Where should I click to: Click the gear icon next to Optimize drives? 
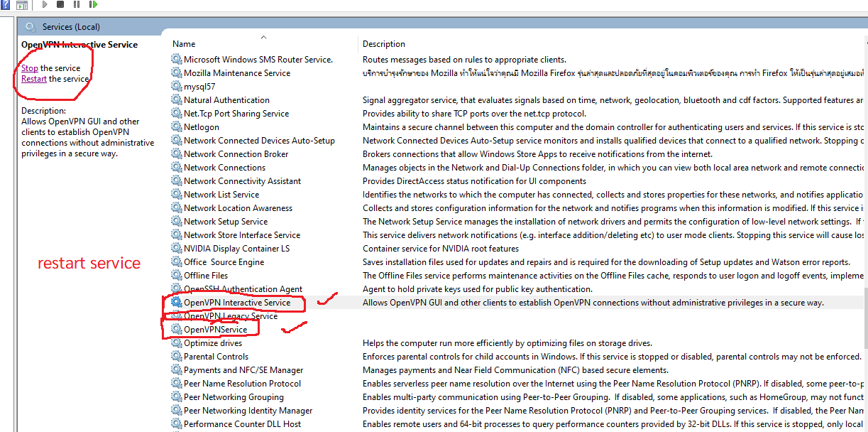pyautogui.click(x=177, y=343)
